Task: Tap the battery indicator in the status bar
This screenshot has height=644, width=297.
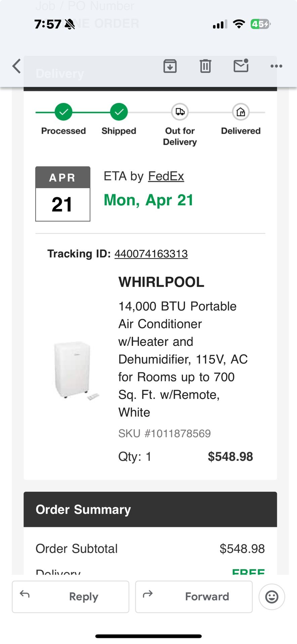Action: click(x=260, y=24)
